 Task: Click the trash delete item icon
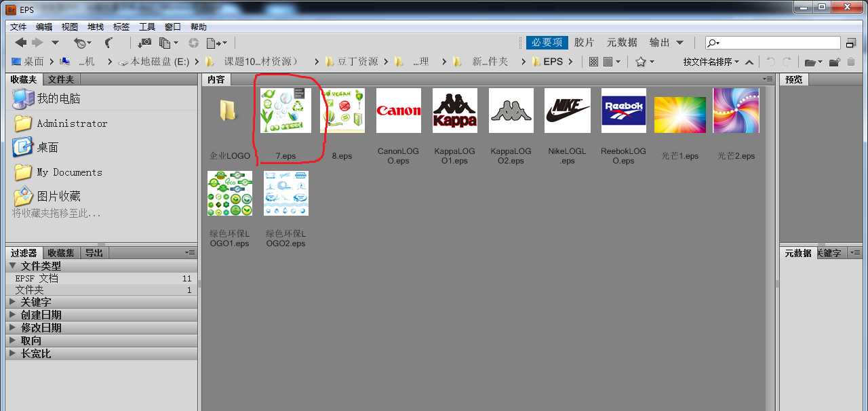click(851, 62)
